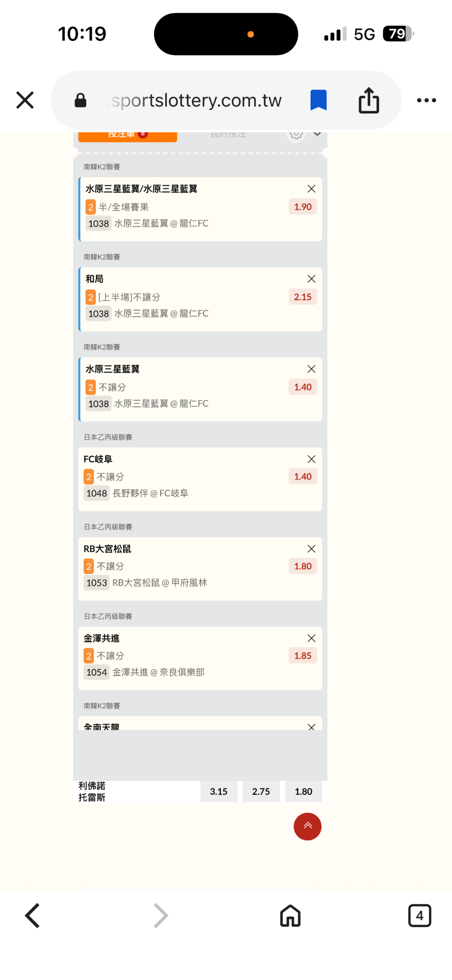The image size is (452, 980).
Task: Switch to the 投注單 tab
Action: click(127, 135)
